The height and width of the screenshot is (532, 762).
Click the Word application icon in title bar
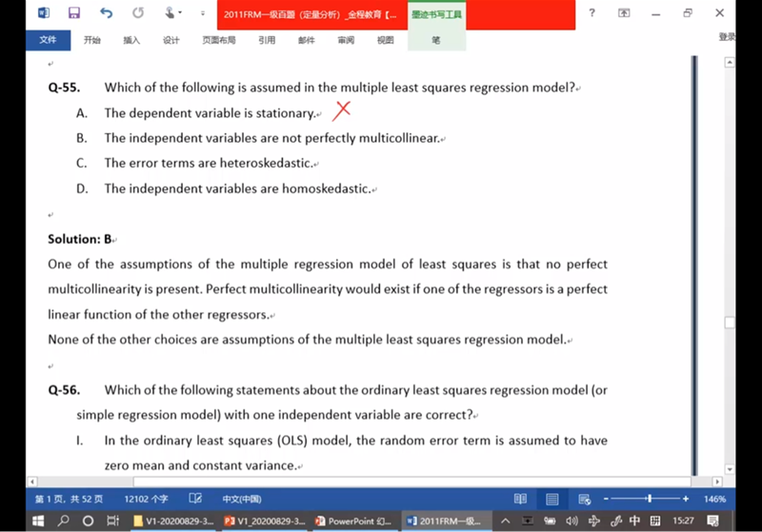(44, 12)
